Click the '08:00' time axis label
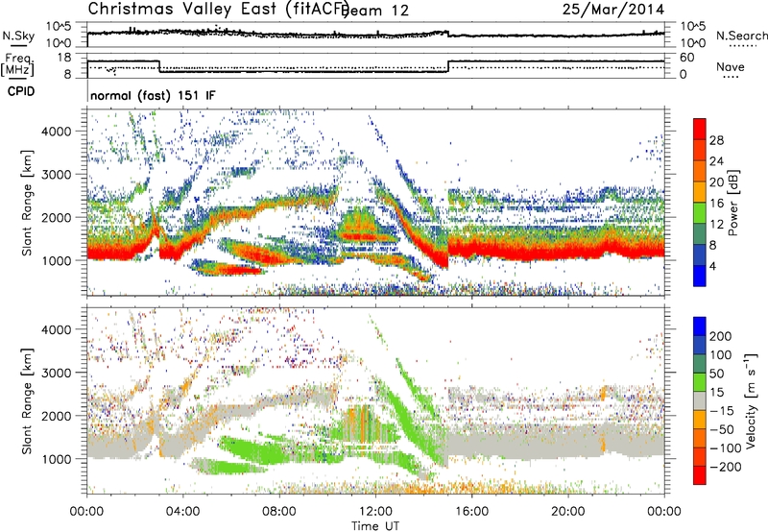The height and width of the screenshot is (532, 768). coord(279,512)
